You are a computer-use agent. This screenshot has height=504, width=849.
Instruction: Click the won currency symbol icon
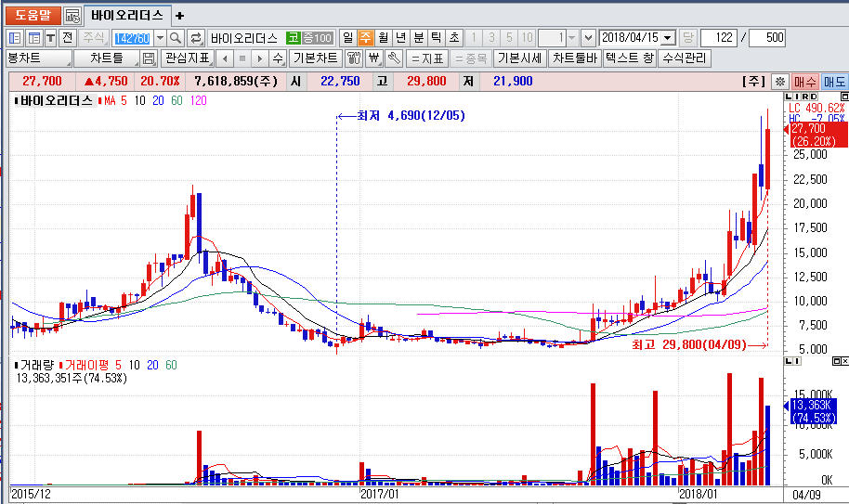tap(373, 58)
